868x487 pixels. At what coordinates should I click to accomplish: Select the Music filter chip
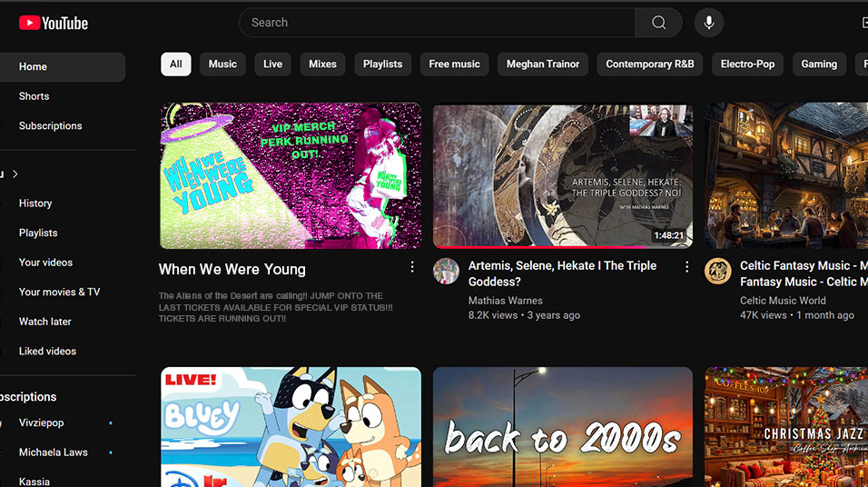coord(222,65)
